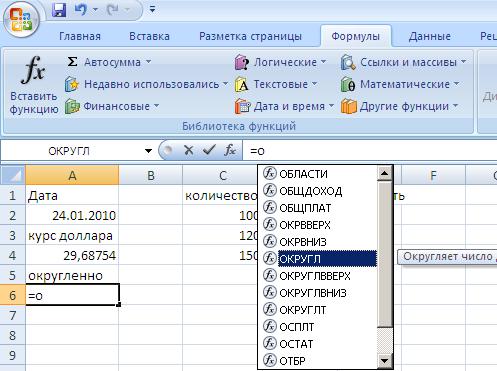This screenshot has width=497, height=371.
Task: Select ОКРВВЕРХ from autocomplete list
Action: (x=320, y=225)
